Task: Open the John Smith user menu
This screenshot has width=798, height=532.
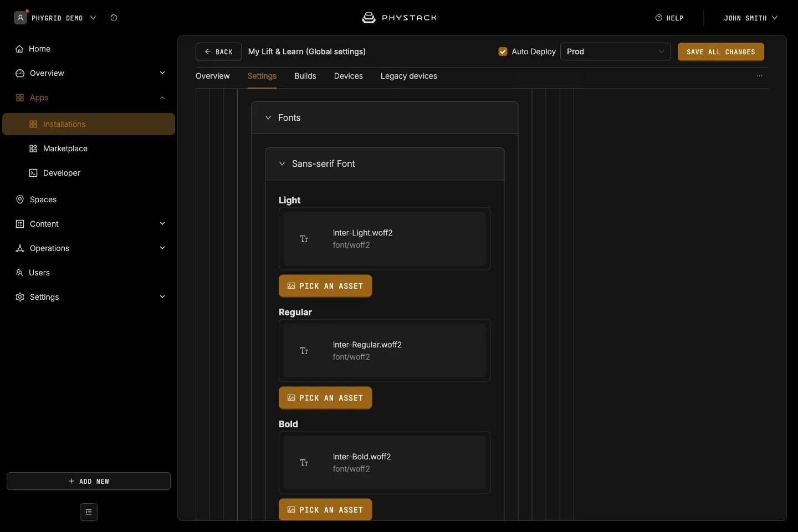Action: pyautogui.click(x=751, y=18)
